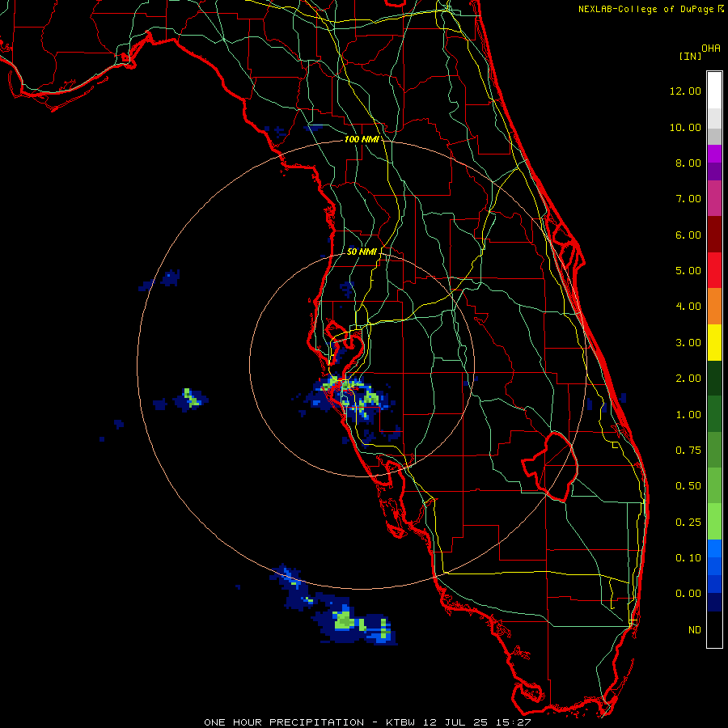
Task: Click the 2.00 legend value
Action: pos(688,379)
